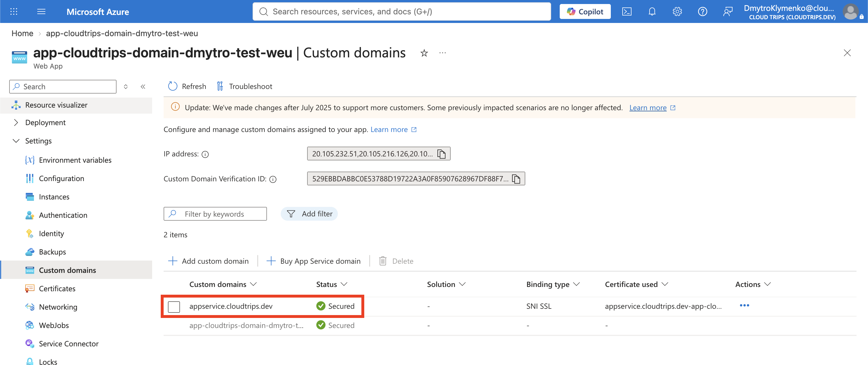Open the feedback icon in header
Viewport: 868px width, 365px height.
[x=728, y=12]
